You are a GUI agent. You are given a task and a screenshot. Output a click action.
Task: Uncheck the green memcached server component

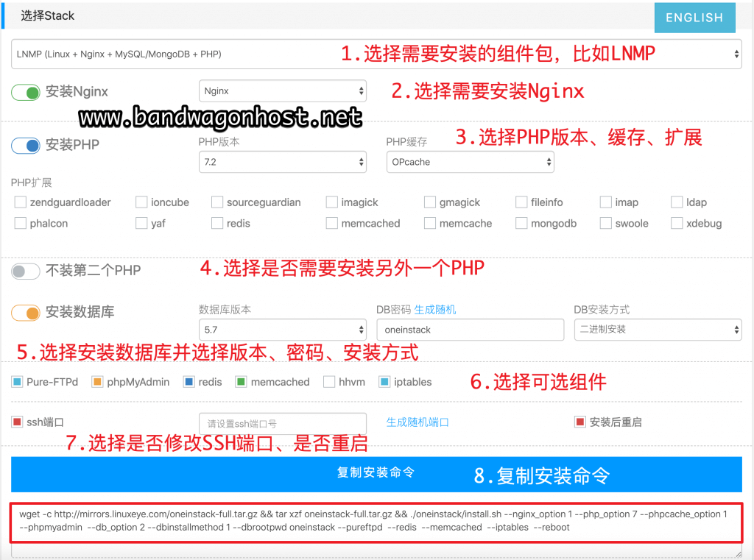tap(241, 382)
